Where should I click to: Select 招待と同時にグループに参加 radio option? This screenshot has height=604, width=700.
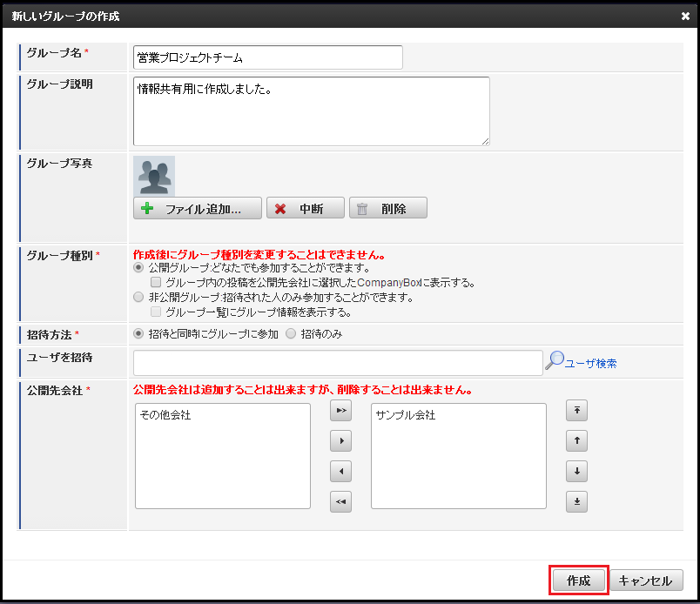point(138,333)
